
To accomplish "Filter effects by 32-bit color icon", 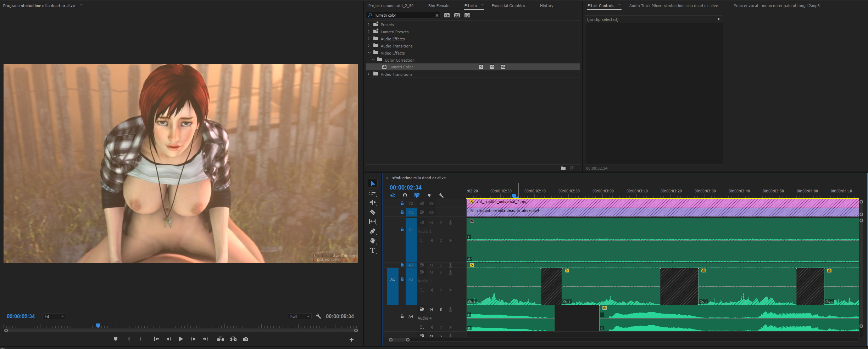I will tap(457, 15).
